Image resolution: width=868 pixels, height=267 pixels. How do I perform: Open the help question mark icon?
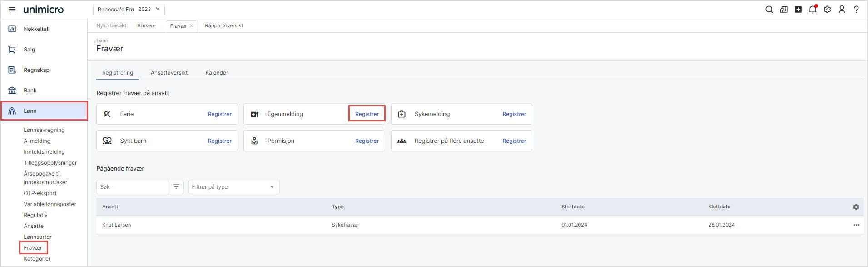click(x=856, y=10)
